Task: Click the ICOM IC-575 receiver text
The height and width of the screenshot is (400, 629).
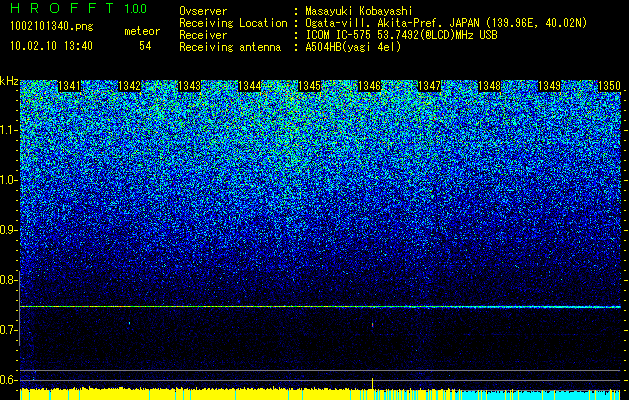Action: [401, 35]
